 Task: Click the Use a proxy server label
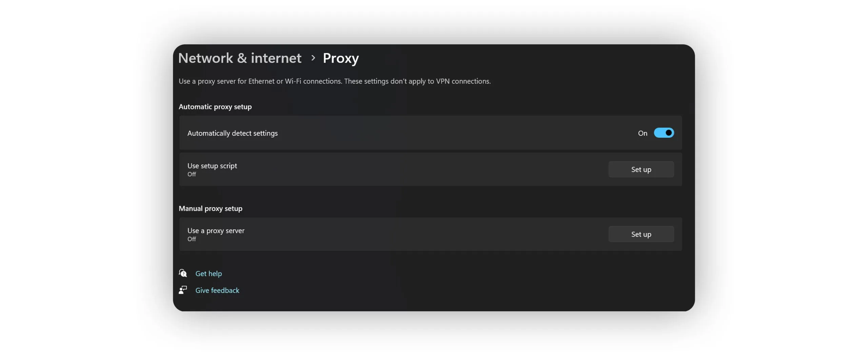[216, 230]
